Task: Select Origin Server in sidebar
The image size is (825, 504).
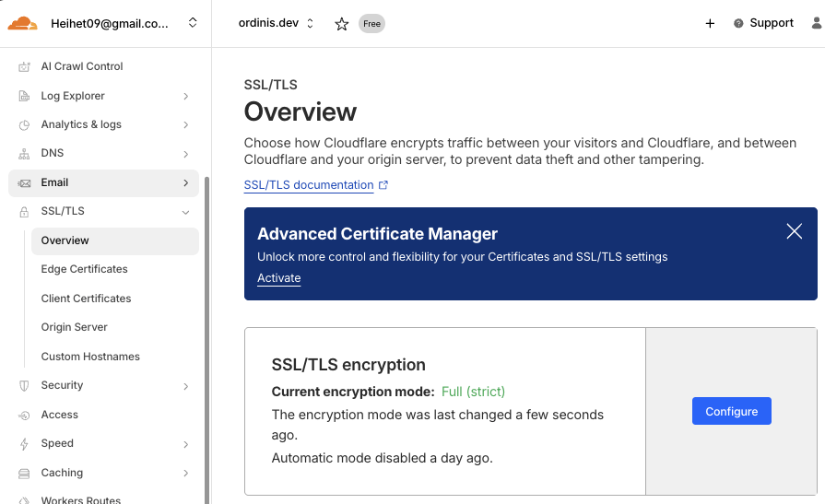Action: (x=74, y=327)
